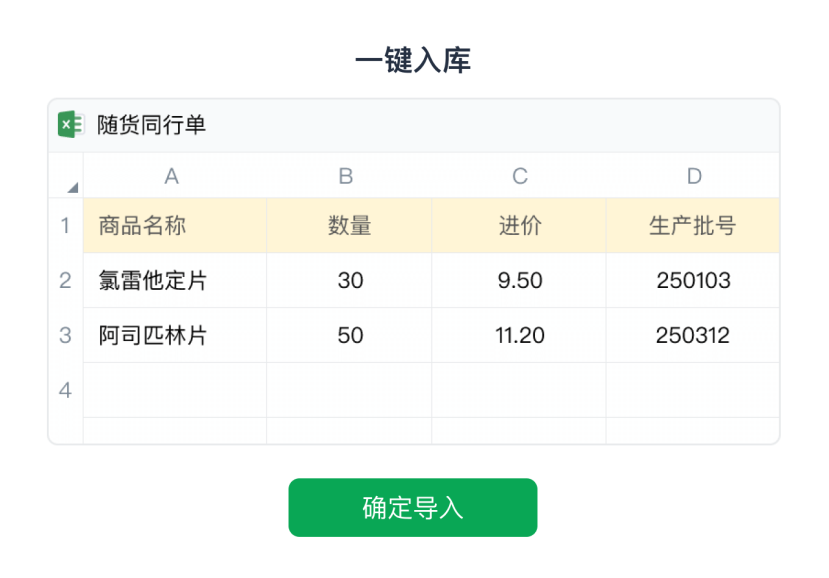This screenshot has width=829, height=578.
Task: Click the 生产批号 header cell
Action: click(693, 226)
